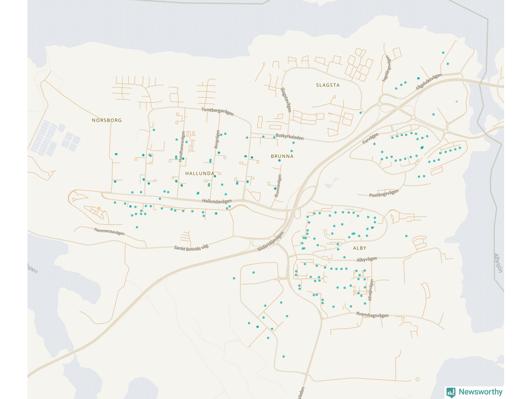Click the NORSBORG district label
Image resolution: width=532 pixels, height=399 pixels.
click(x=107, y=120)
